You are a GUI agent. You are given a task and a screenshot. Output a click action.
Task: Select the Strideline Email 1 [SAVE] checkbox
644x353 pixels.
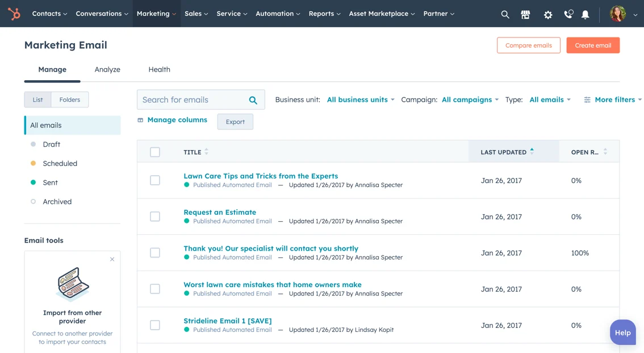click(x=155, y=325)
